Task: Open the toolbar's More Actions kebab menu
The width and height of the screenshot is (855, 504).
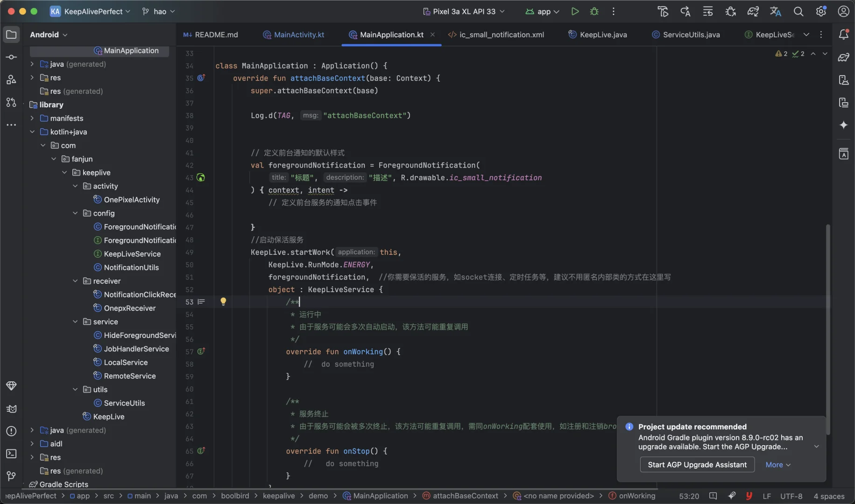Action: (614, 11)
